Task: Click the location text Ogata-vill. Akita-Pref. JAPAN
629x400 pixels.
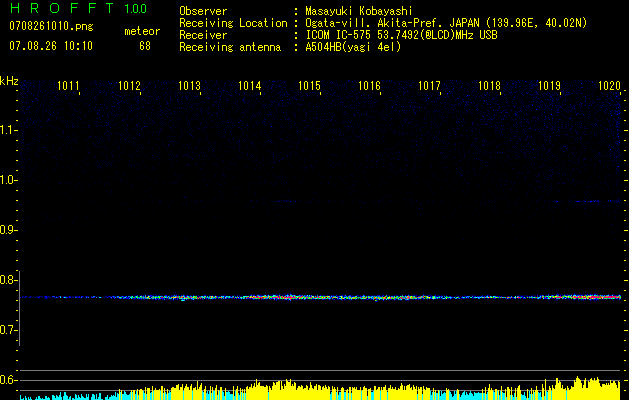Action: (x=392, y=23)
